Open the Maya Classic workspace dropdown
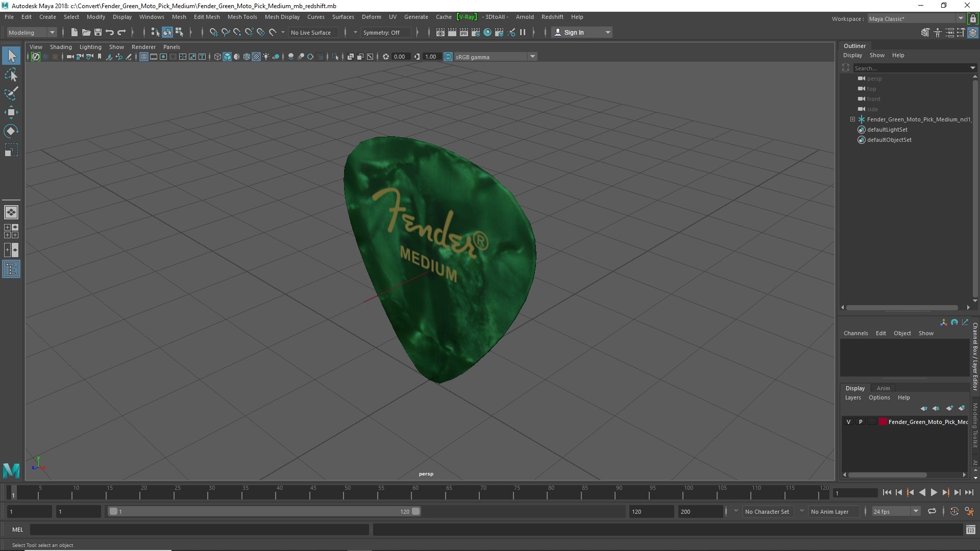 pyautogui.click(x=916, y=19)
